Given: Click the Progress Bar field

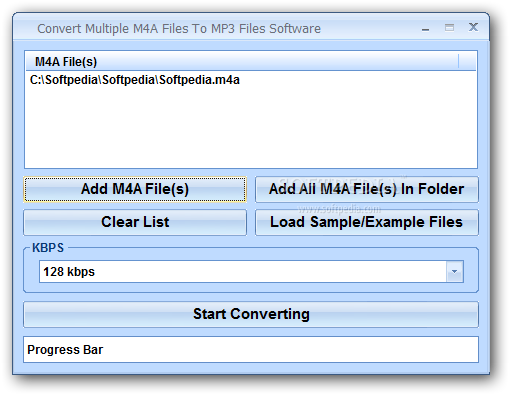Looking at the screenshot, I should [x=251, y=349].
